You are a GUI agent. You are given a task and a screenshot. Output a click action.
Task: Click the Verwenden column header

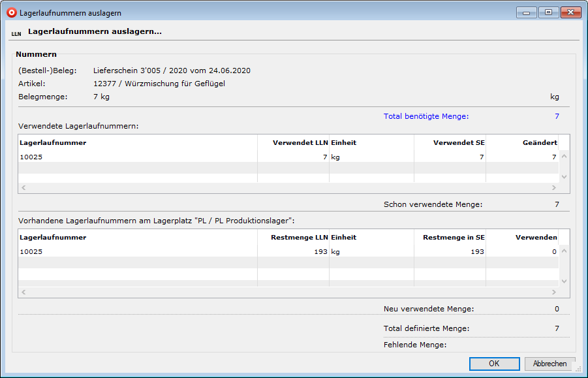522,237
